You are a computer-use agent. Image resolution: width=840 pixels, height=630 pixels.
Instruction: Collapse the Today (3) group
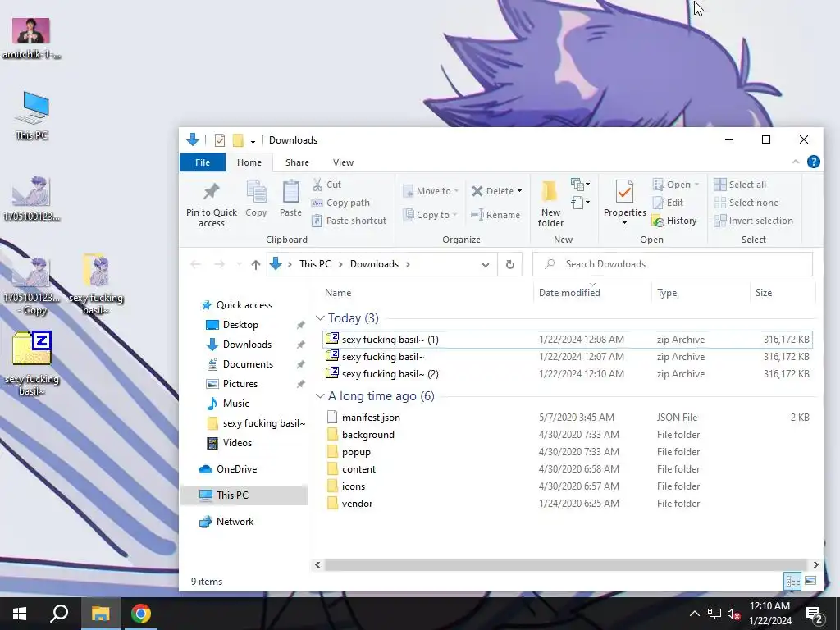320,318
